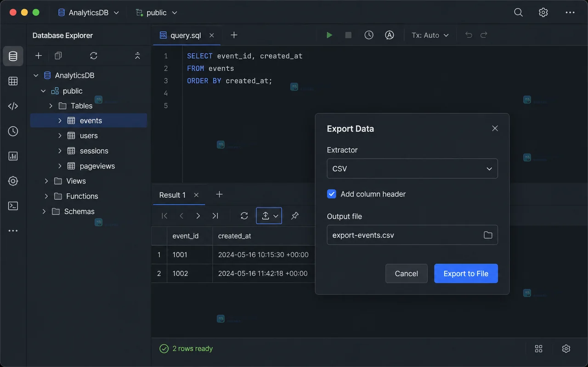Open the table grid view sidebar icon
Viewport: 588px width, 367px height.
pos(13,81)
